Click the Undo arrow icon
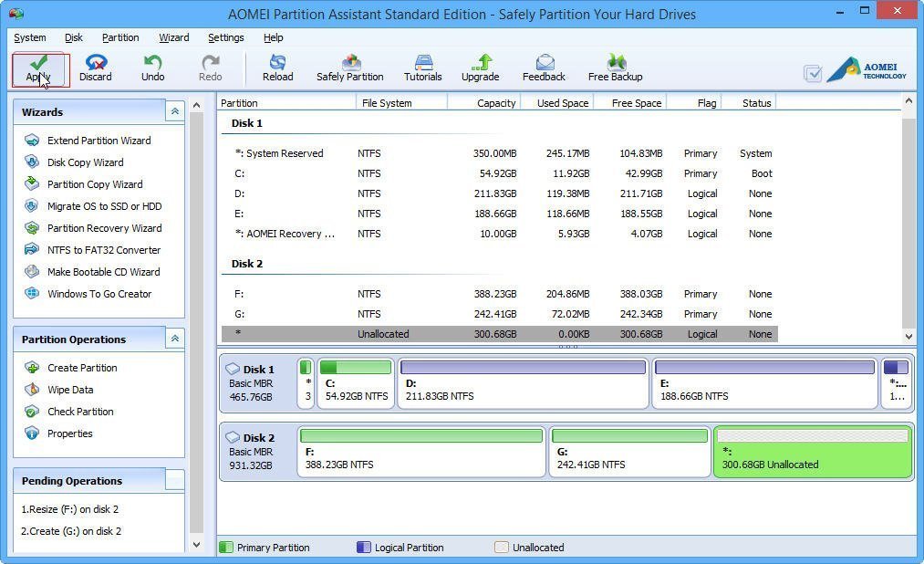Screen dimensions: 924x564 point(152,62)
